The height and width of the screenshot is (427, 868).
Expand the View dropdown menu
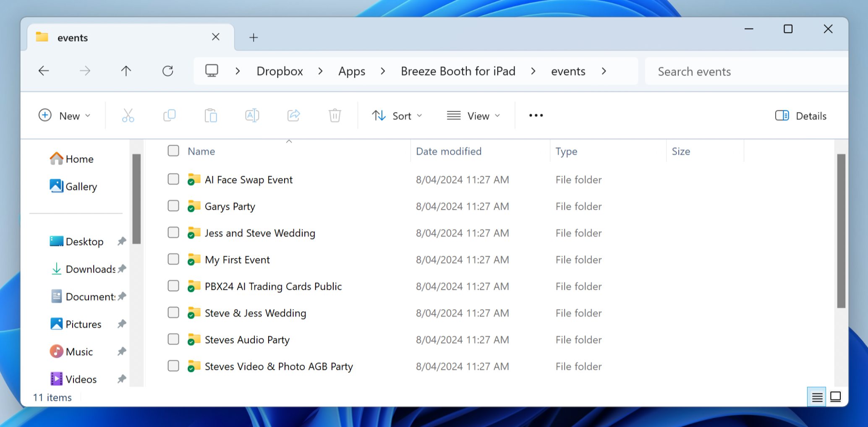[473, 116]
